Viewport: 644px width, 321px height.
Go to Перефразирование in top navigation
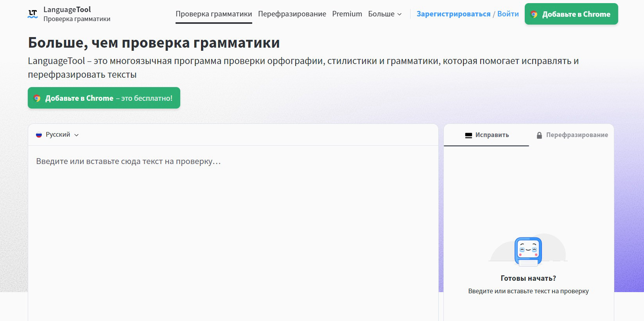pos(292,14)
